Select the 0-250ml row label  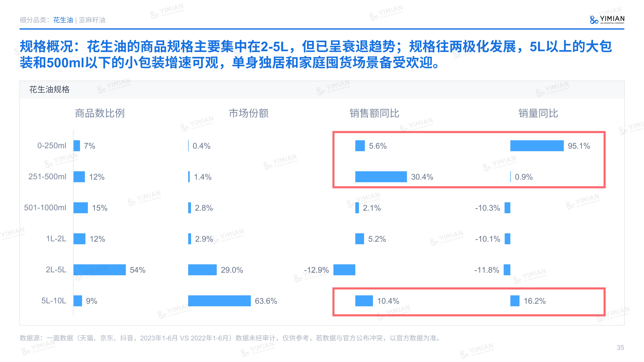[x=52, y=145]
